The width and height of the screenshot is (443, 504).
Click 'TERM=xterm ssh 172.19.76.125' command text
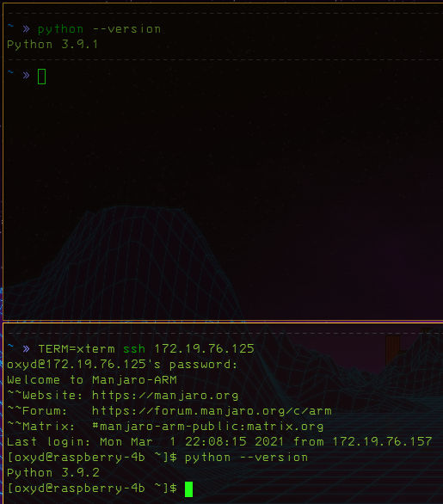coord(146,348)
